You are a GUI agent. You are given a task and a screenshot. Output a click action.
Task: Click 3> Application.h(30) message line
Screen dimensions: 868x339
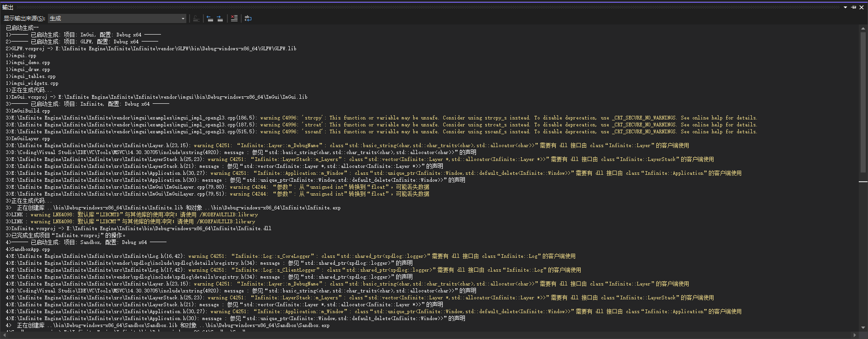tap(236, 180)
